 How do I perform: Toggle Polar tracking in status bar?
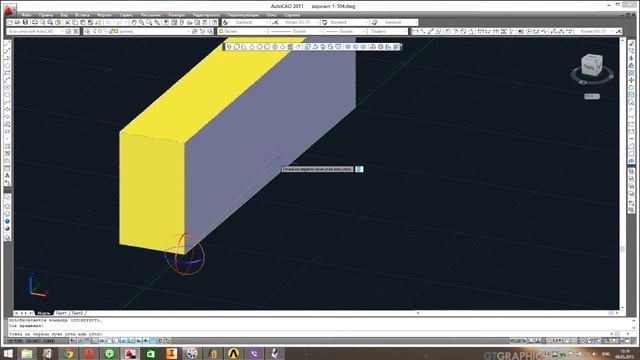click(102, 340)
